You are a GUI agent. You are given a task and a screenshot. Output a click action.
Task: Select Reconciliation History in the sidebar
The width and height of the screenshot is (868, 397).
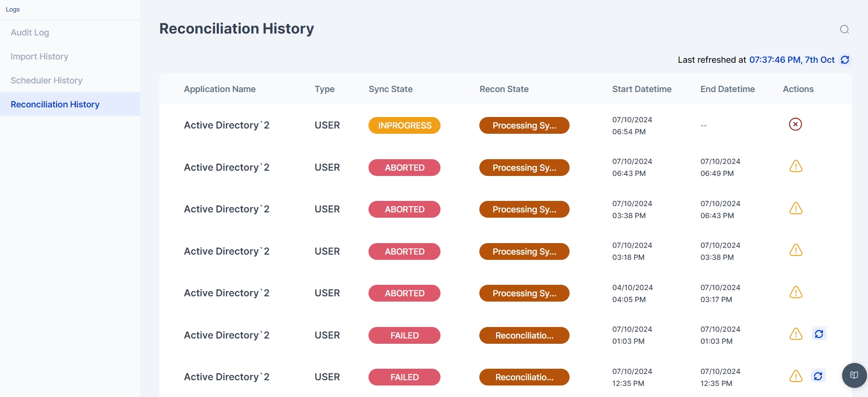55,105
